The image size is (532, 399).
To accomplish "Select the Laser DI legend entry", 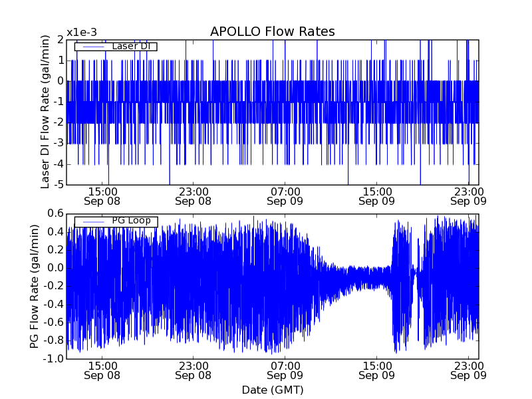I will click(x=116, y=47).
